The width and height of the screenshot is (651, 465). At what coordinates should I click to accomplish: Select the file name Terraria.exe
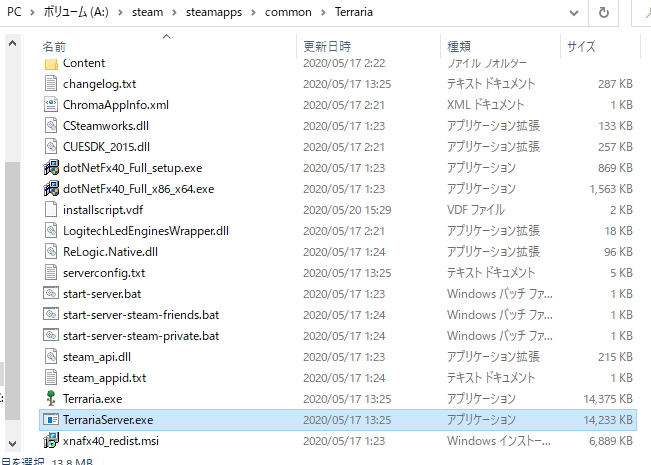(93, 399)
